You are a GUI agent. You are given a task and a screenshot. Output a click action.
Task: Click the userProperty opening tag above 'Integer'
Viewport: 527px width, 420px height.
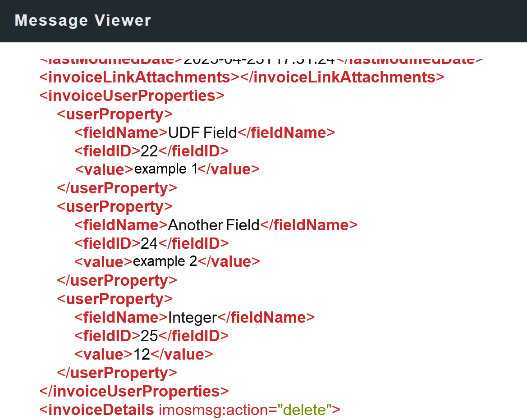click(115, 299)
